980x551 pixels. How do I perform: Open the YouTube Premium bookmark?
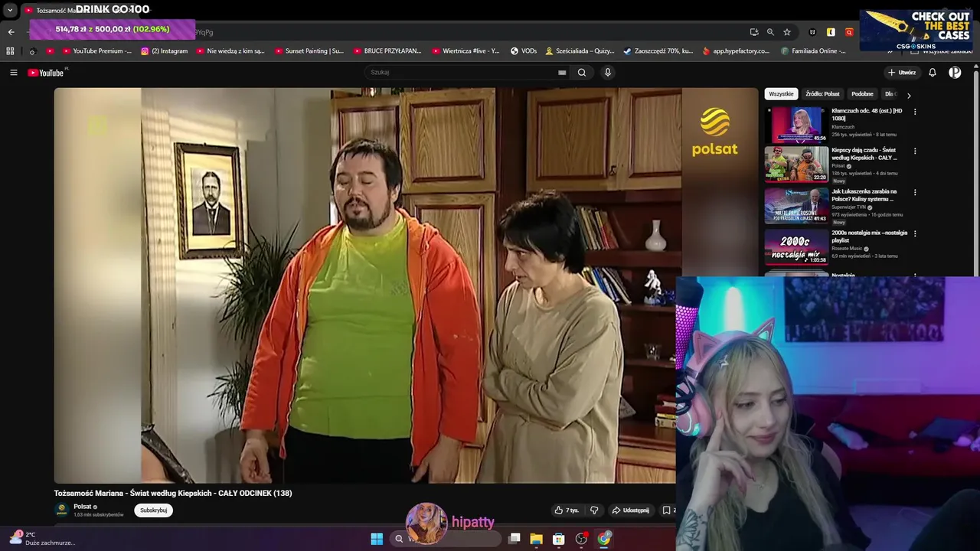click(96, 51)
